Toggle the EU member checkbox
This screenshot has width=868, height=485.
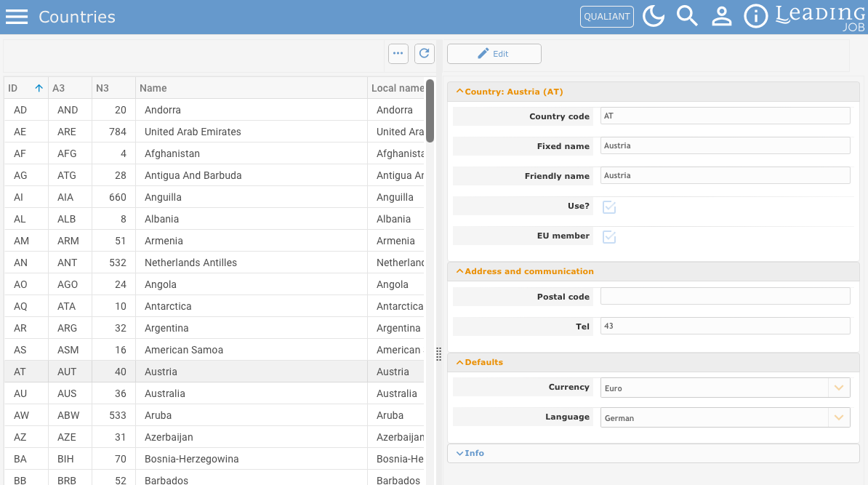(x=609, y=236)
